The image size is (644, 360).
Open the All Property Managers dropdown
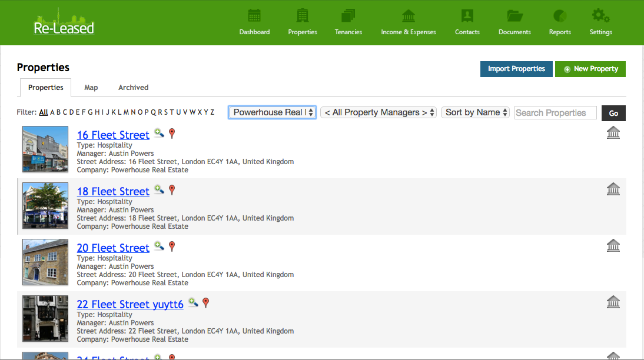(379, 112)
